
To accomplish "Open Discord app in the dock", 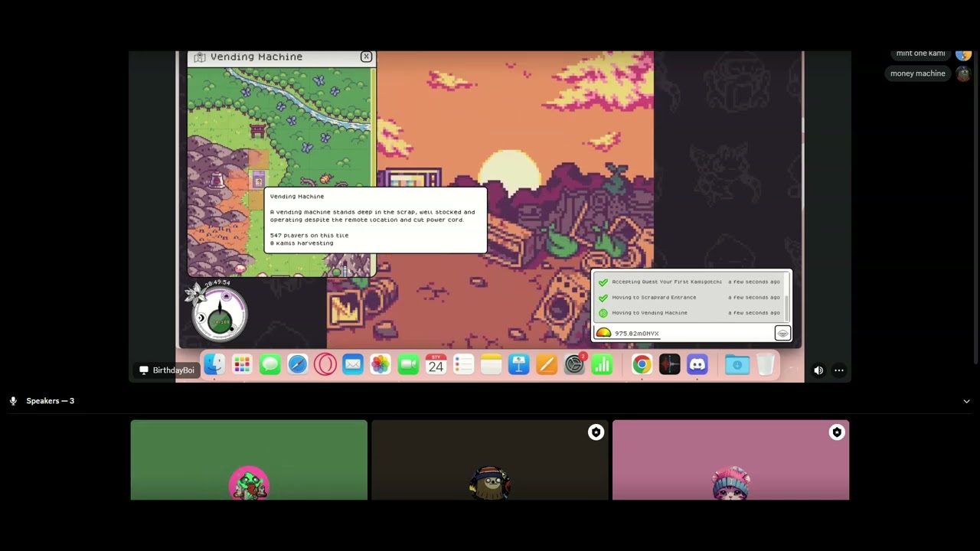I will tap(697, 365).
